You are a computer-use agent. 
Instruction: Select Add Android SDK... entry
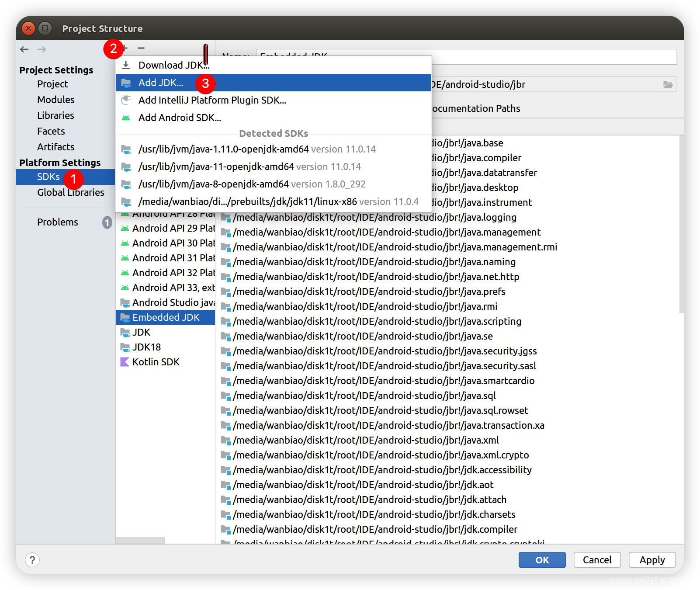pos(274,118)
